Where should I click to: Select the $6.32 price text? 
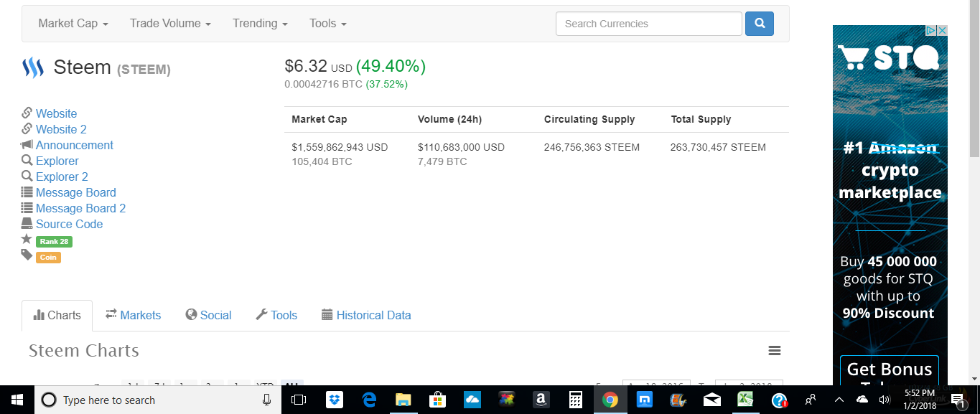(x=306, y=66)
